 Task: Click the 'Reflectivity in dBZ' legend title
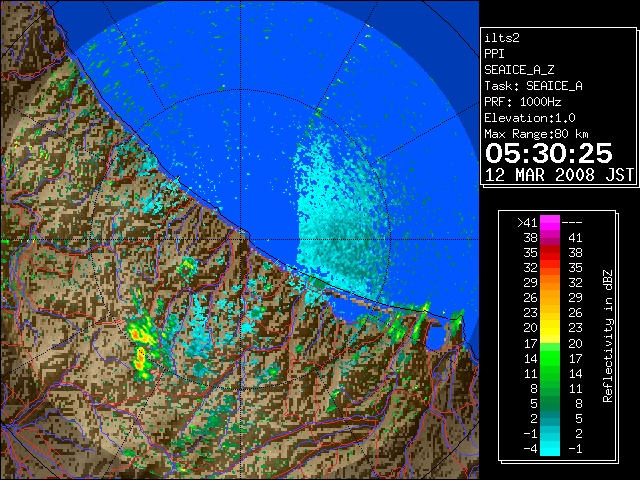coord(608,336)
